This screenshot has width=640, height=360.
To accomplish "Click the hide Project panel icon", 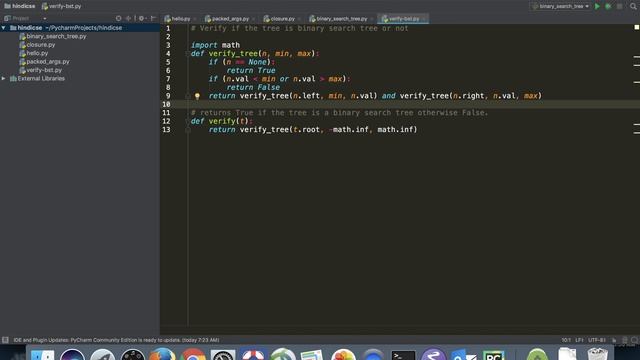I will (x=153, y=18).
